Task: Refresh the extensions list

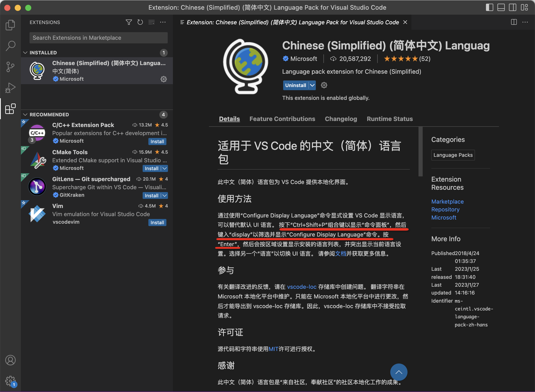Action: [x=140, y=22]
